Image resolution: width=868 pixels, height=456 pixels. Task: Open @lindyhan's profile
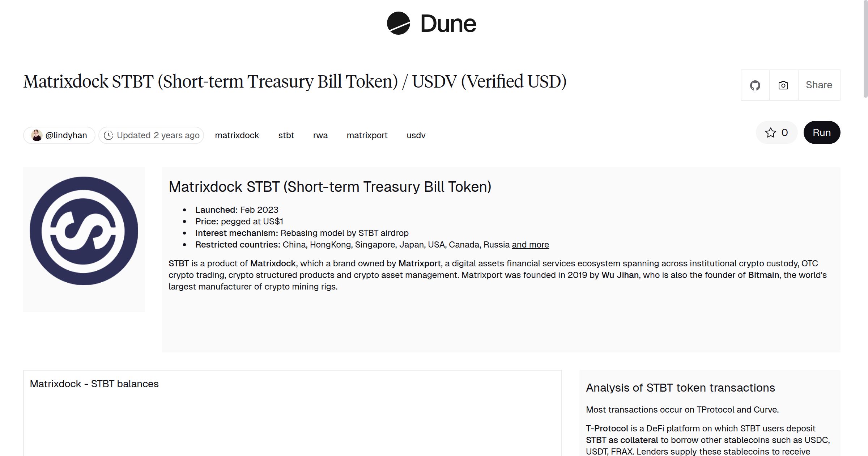tap(66, 135)
